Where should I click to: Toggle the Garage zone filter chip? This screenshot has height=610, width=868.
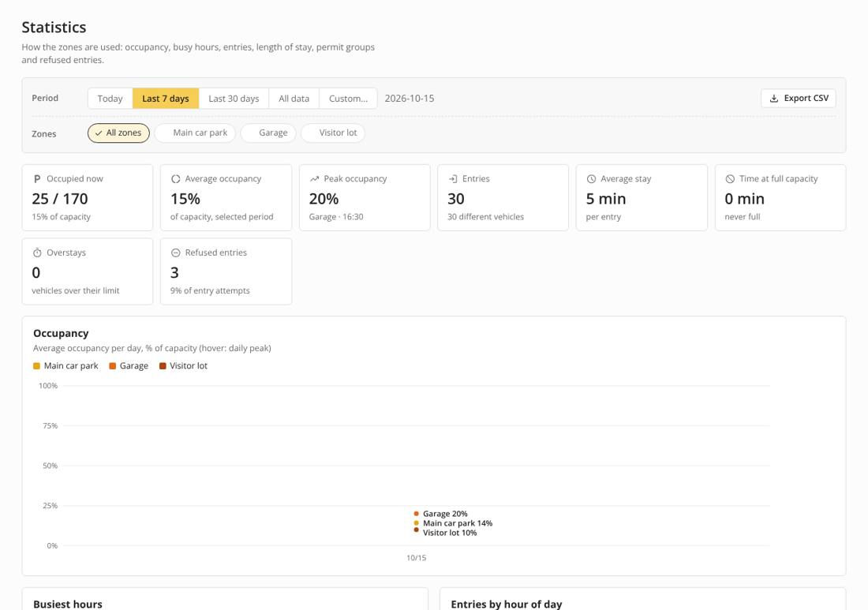pos(268,133)
